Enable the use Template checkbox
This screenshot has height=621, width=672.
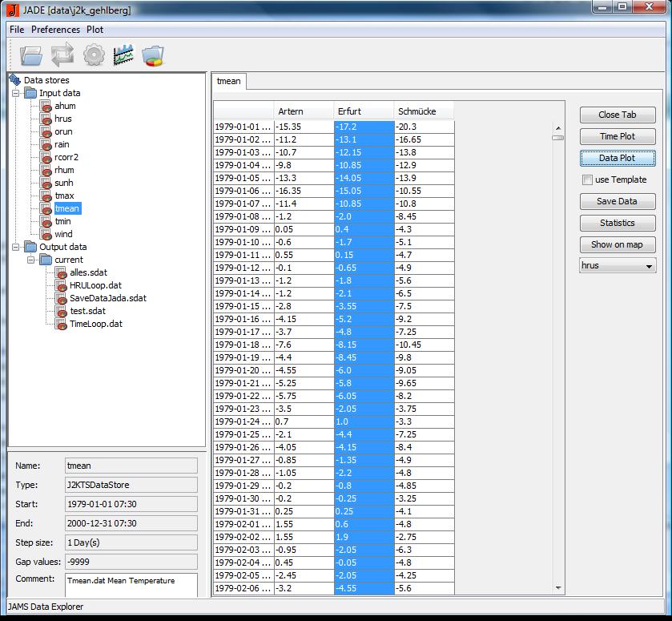(588, 179)
